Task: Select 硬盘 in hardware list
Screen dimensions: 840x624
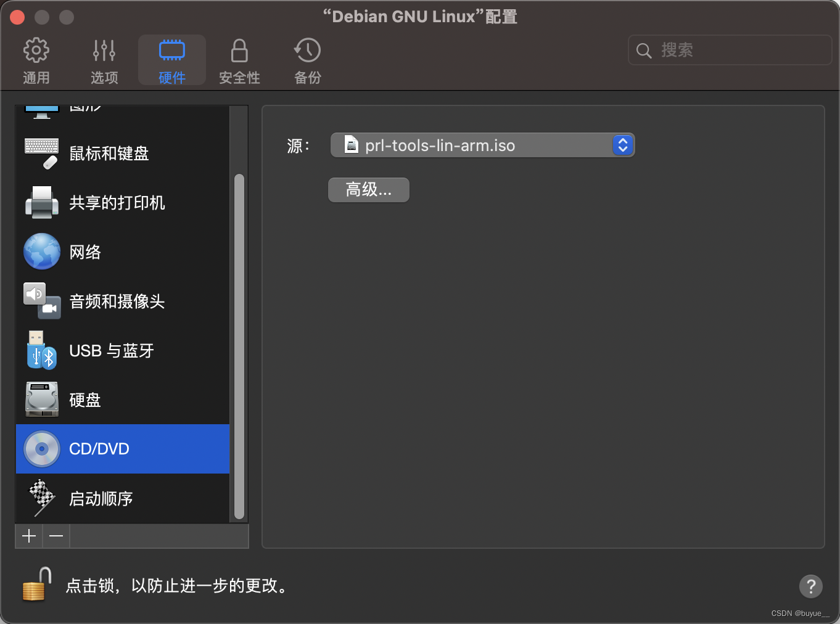Action: tap(123, 400)
